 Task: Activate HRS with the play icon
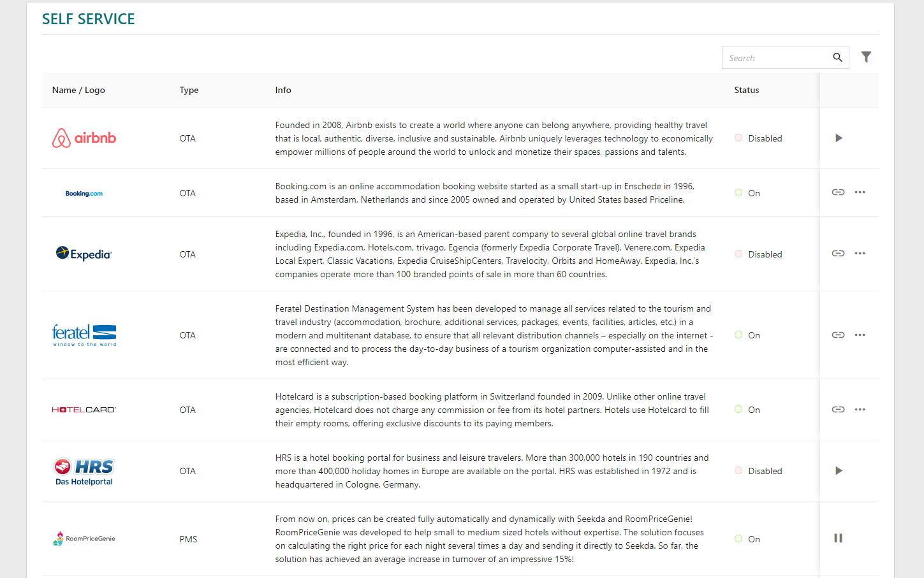(x=839, y=471)
